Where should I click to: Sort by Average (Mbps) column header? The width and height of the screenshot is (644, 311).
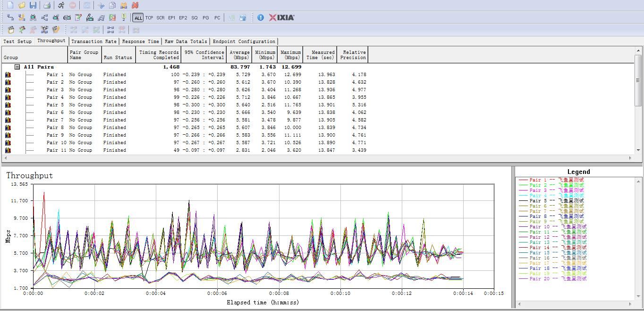[239, 55]
